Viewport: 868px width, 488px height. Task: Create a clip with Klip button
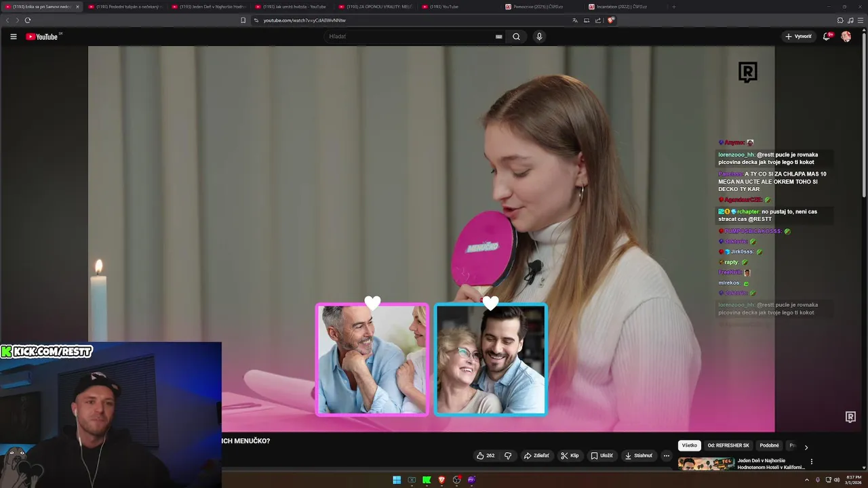click(x=570, y=455)
